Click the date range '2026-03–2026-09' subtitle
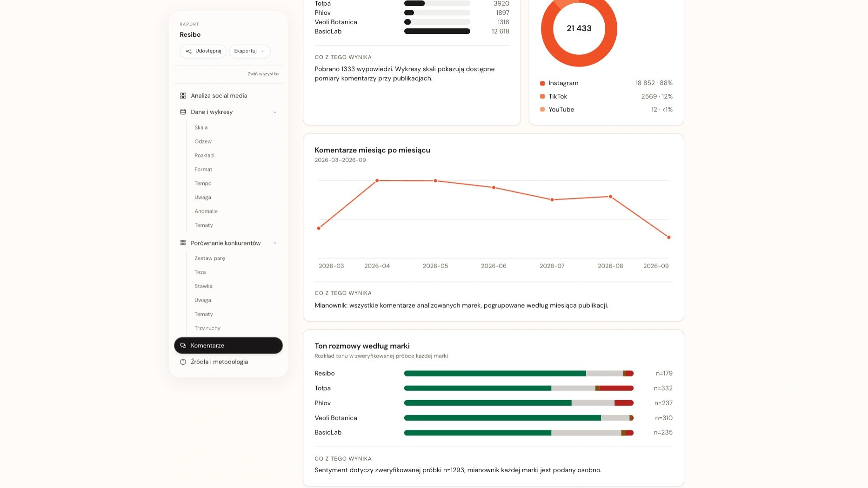 [340, 160]
